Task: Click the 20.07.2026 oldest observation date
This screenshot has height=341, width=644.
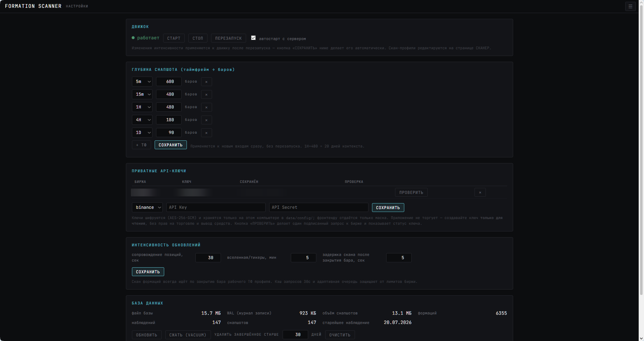Action: pyautogui.click(x=398, y=323)
